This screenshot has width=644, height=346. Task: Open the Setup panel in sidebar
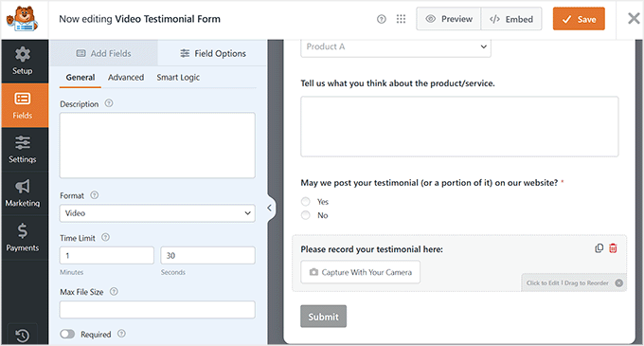tap(23, 61)
